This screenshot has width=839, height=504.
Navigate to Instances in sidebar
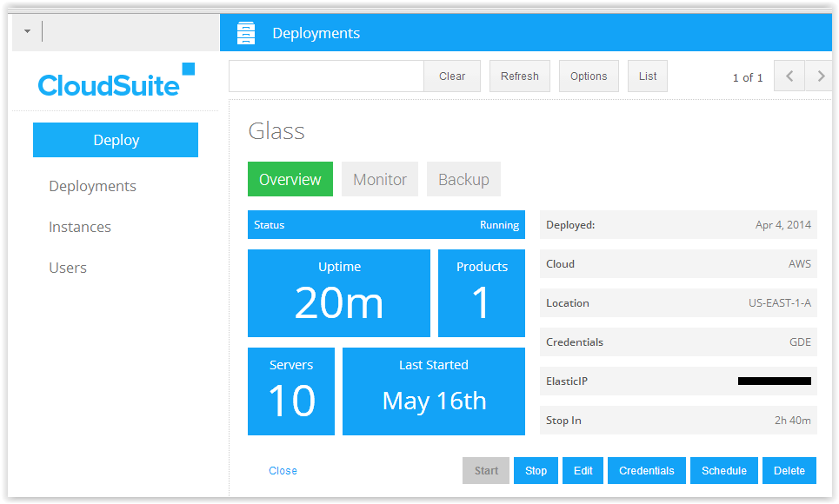[80, 227]
